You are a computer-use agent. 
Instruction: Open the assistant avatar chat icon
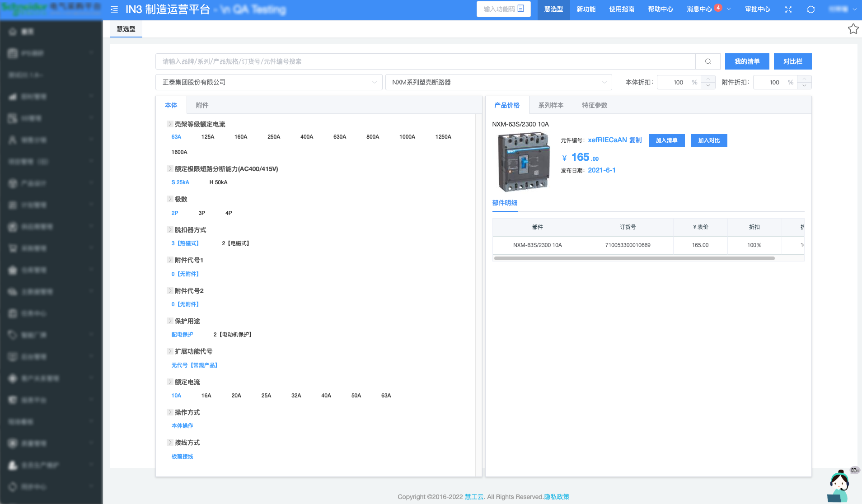839,487
